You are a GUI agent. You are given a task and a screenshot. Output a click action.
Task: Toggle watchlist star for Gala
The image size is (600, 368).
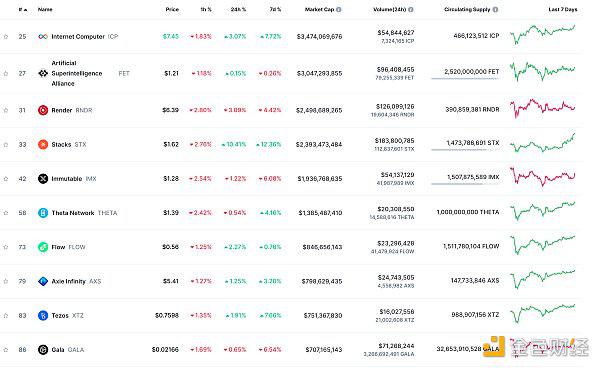tap(6, 350)
